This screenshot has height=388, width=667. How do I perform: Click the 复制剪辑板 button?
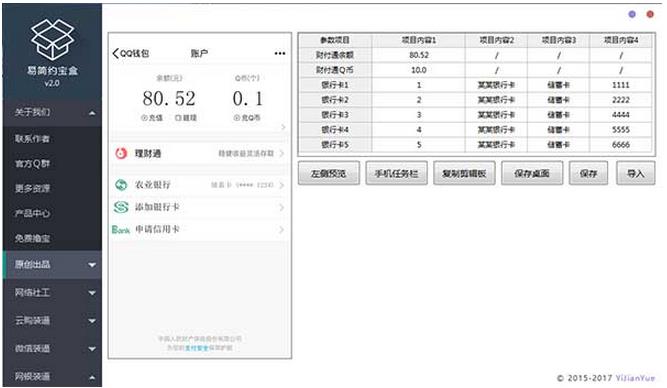pyautogui.click(x=464, y=173)
